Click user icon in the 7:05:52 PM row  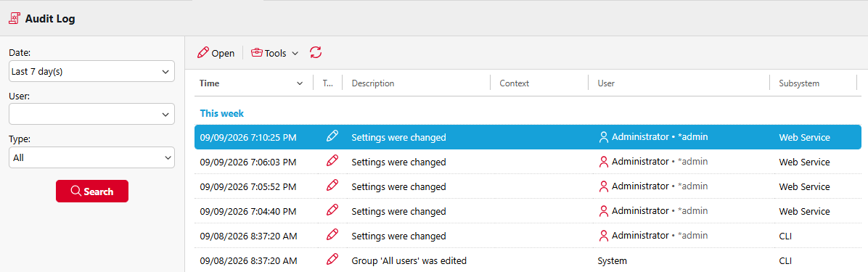(603, 187)
